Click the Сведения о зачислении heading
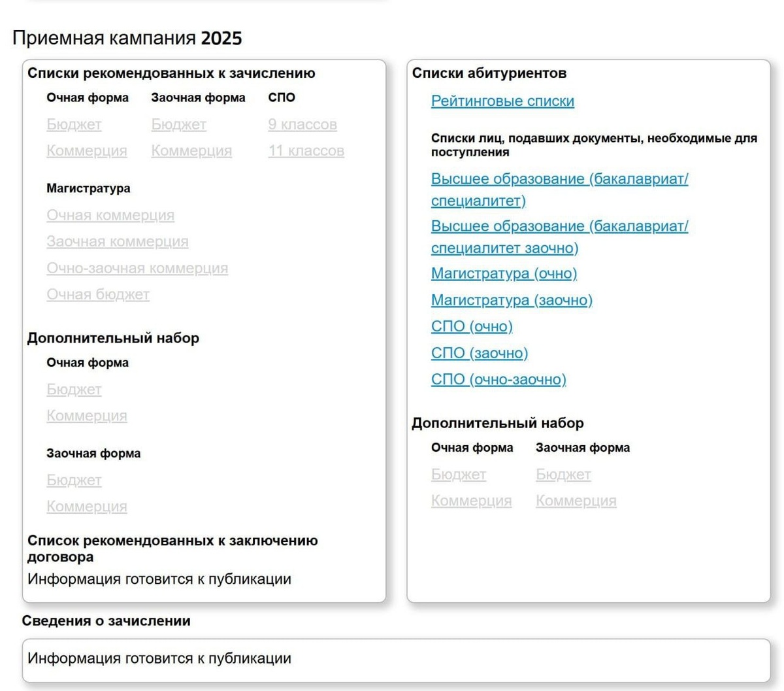784x691 pixels. (106, 621)
